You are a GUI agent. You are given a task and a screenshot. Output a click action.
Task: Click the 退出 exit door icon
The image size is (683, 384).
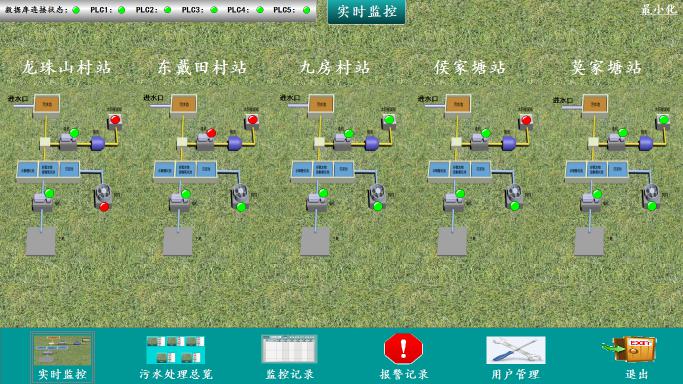630,349
